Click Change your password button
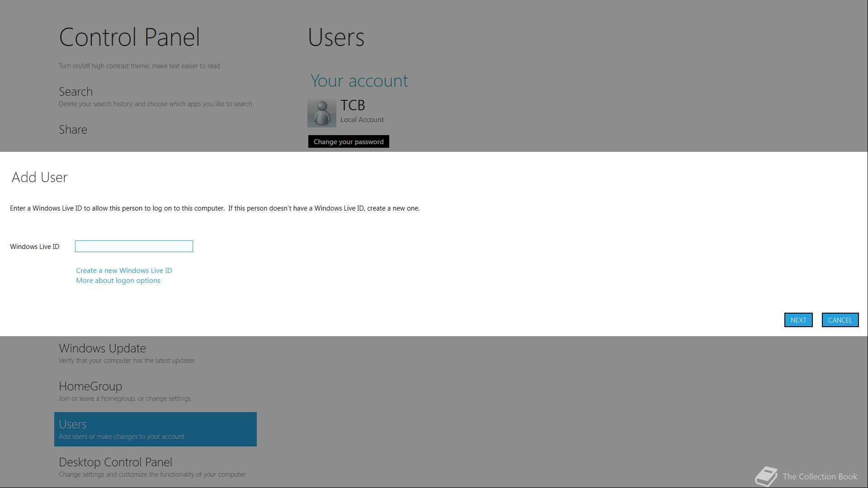The width and height of the screenshot is (868, 488). pos(349,141)
